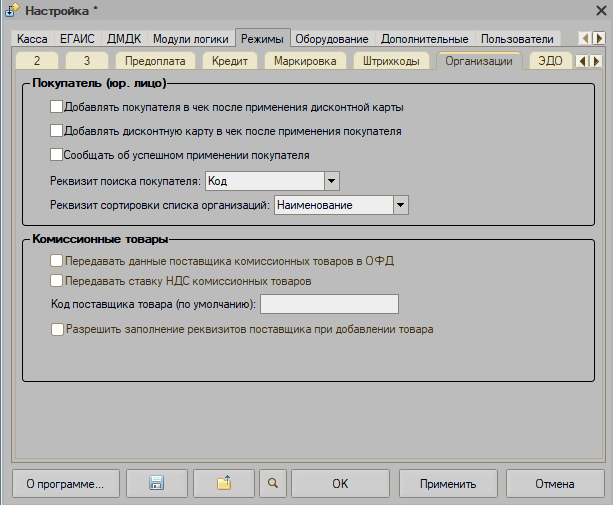
Task: Open 'Реквизит поиска покупателя' dropdown
Action: [332, 180]
